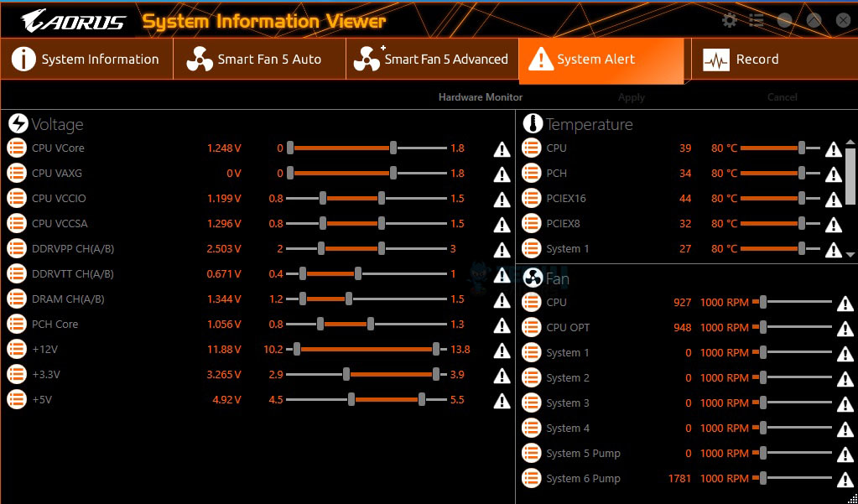Switch to Smart Fan 5 Advanced tab
The image size is (858, 504).
coord(432,59)
